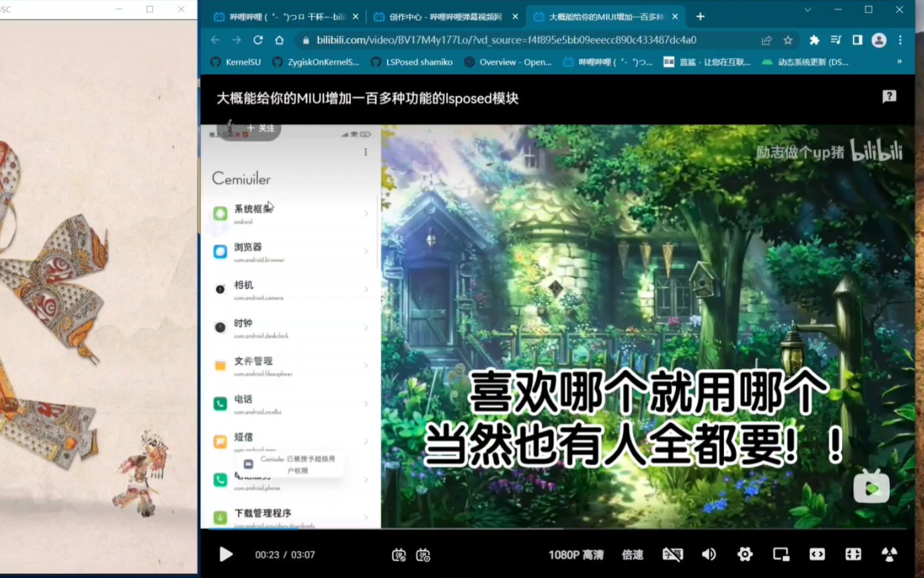This screenshot has width=924, height=578.
Task: Open the 1080P quality selector
Action: tap(577, 555)
